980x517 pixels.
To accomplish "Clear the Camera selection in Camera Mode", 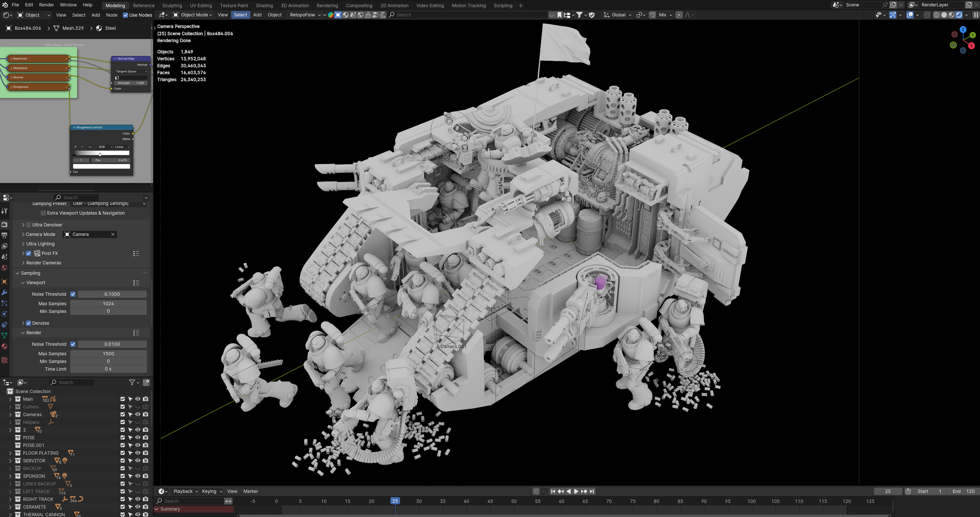I will coord(113,235).
